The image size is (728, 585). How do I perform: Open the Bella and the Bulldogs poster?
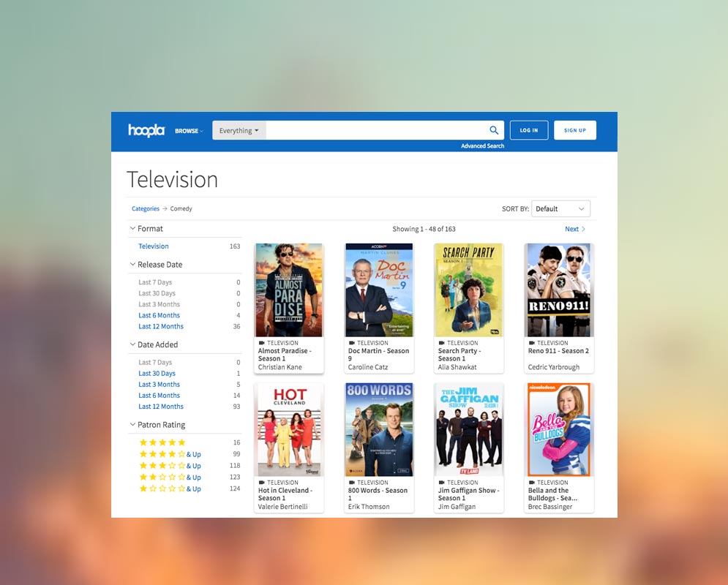559,429
